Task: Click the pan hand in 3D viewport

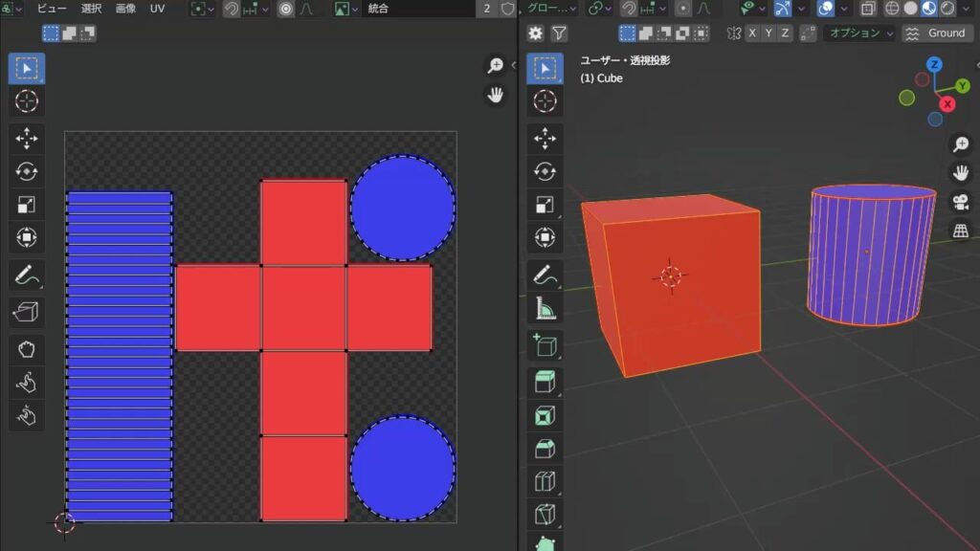Action: pos(961,172)
